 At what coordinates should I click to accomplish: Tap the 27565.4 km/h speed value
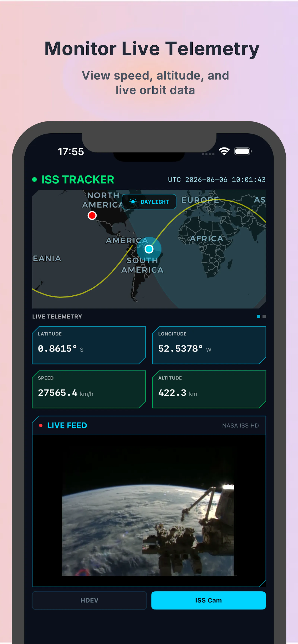tap(66, 393)
